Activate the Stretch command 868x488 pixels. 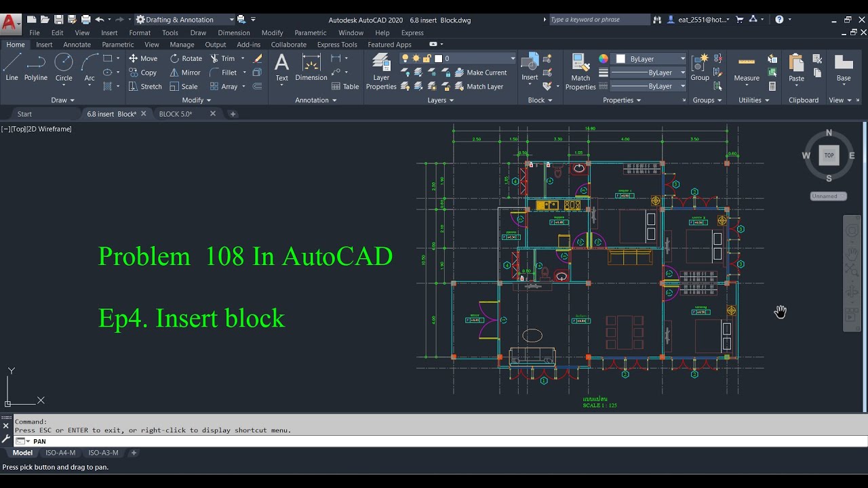point(145,87)
